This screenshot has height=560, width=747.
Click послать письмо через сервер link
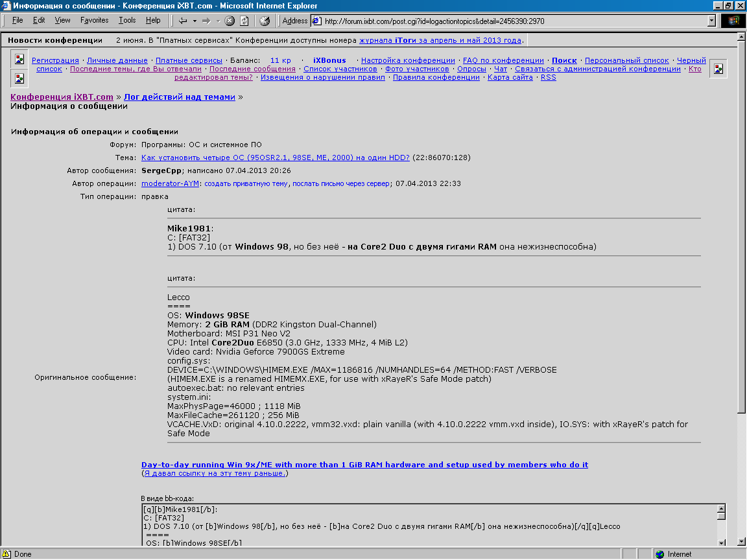[x=341, y=184]
